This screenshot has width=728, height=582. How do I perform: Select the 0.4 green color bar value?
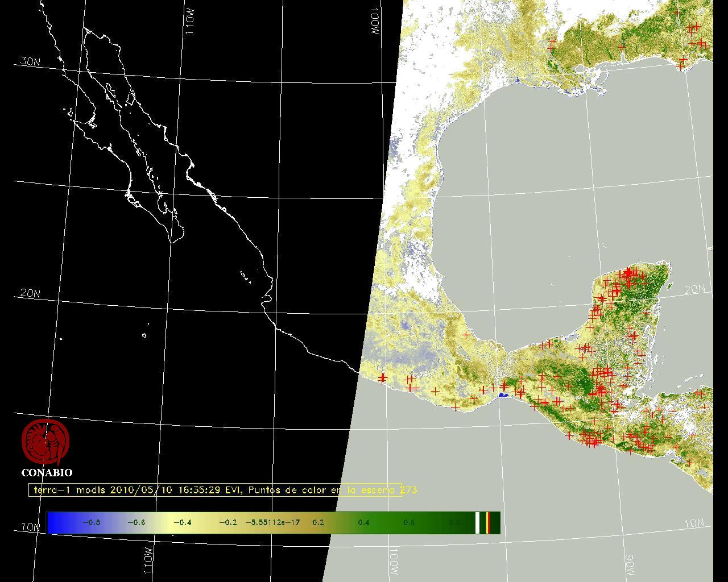[363, 522]
